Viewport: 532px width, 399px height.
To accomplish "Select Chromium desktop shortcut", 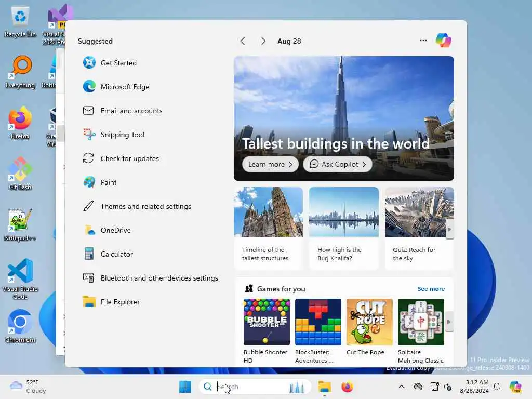I will coord(20,326).
